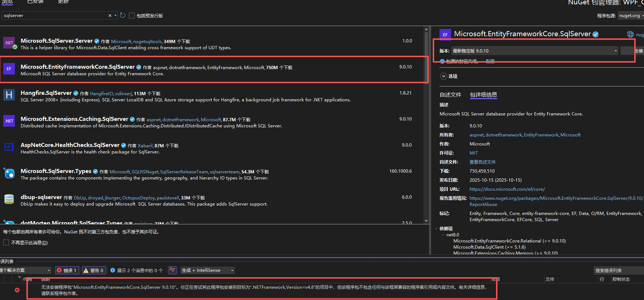Click verified badge beside Microsoft.Extensions.Caching.SqlServer

click(x=132, y=119)
